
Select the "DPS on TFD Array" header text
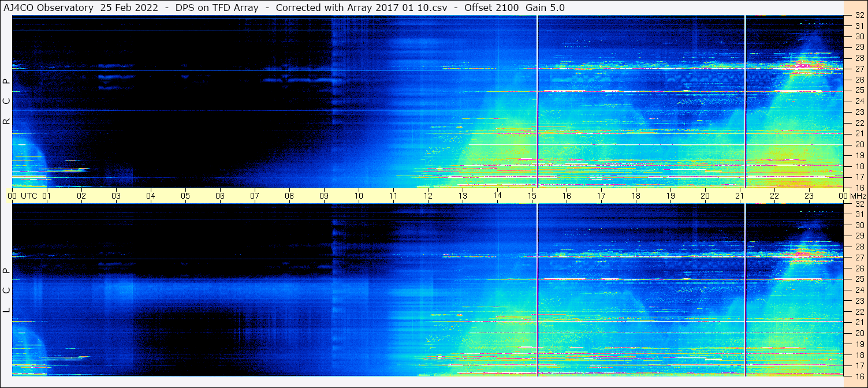click(217, 8)
